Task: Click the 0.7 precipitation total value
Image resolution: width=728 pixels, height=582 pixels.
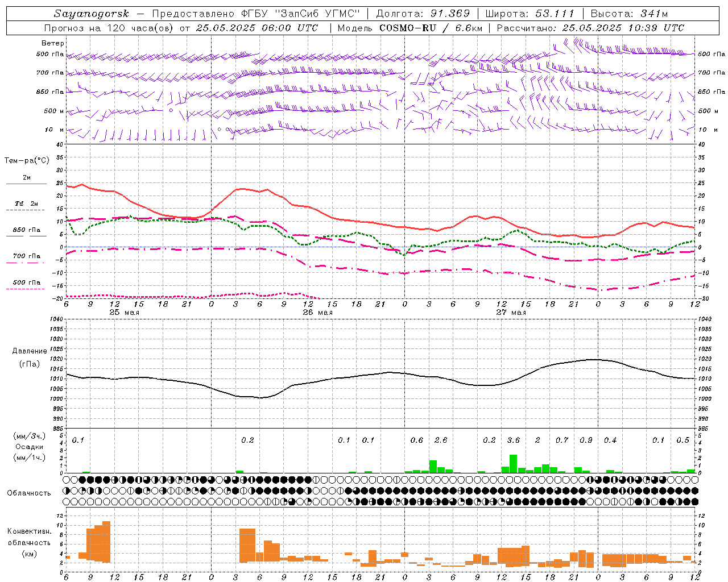Action: coord(562,440)
